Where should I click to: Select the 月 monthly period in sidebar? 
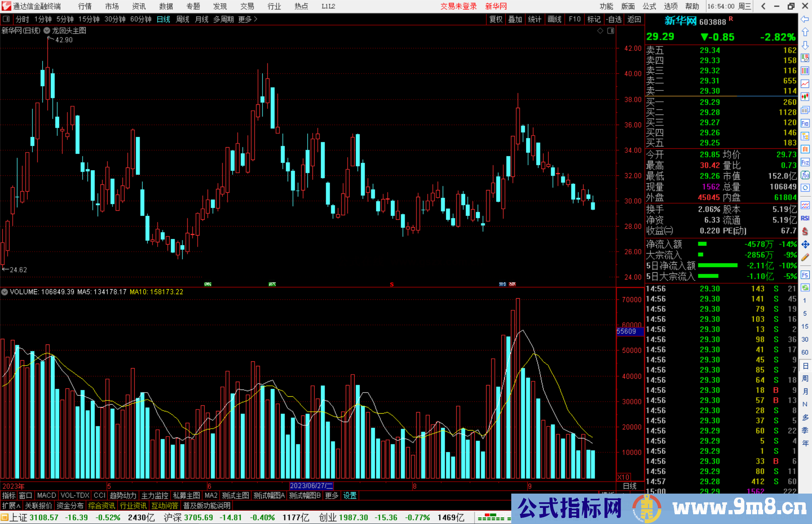[x=805, y=391]
